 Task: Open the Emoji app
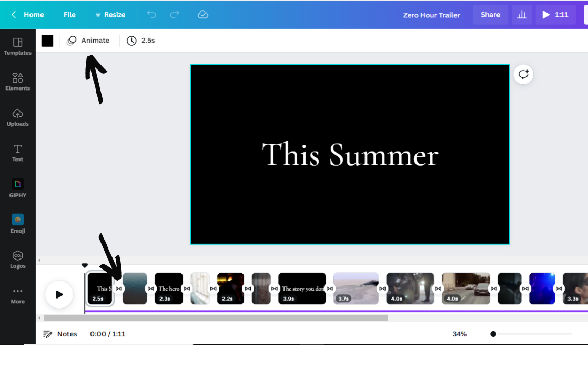coord(18,224)
